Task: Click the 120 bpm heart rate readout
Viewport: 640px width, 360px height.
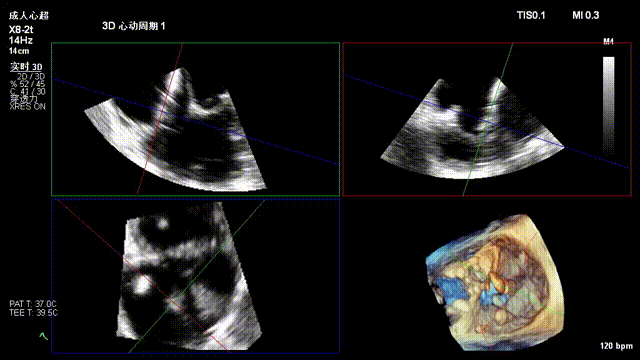Action: click(x=616, y=346)
